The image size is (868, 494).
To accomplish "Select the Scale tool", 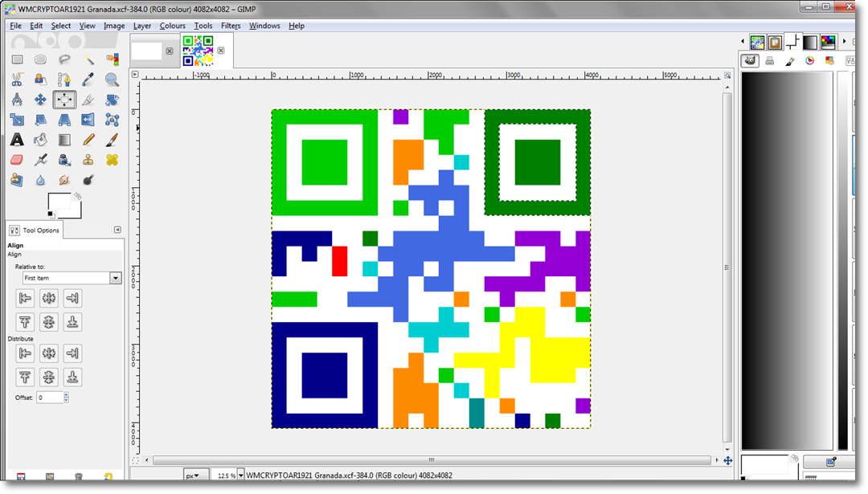I will click(x=17, y=120).
